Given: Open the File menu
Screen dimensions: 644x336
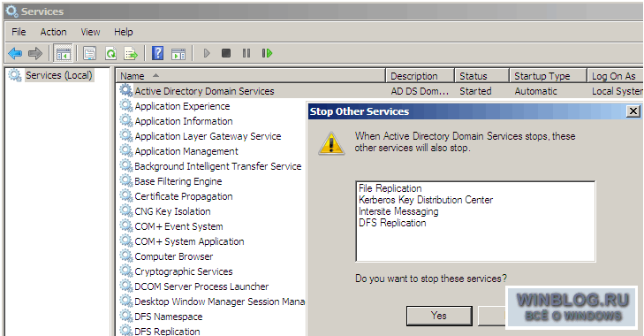Looking at the screenshot, I should click(19, 32).
